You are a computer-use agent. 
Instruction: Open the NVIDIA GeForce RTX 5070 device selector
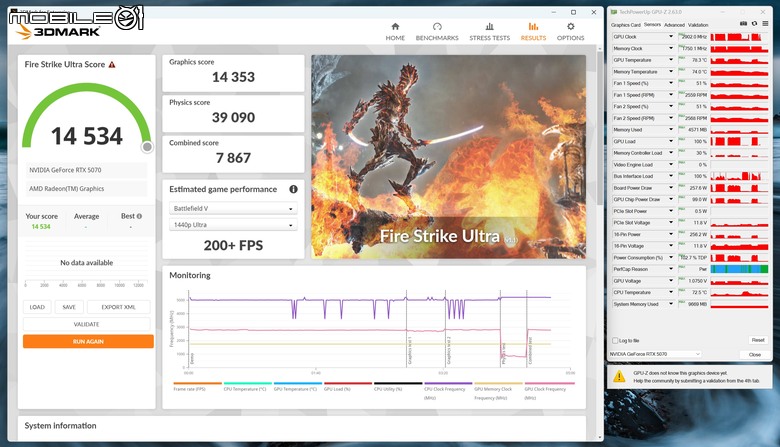[x=655, y=354]
